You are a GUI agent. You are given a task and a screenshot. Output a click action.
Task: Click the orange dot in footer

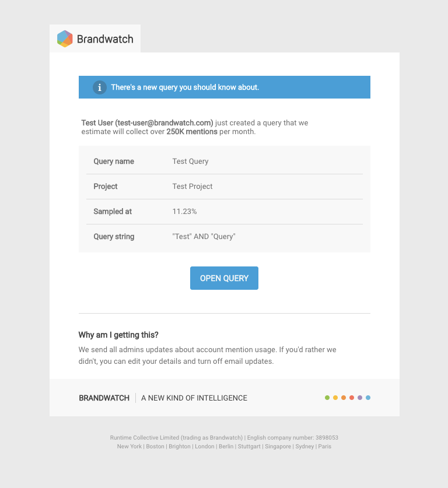tap(344, 398)
